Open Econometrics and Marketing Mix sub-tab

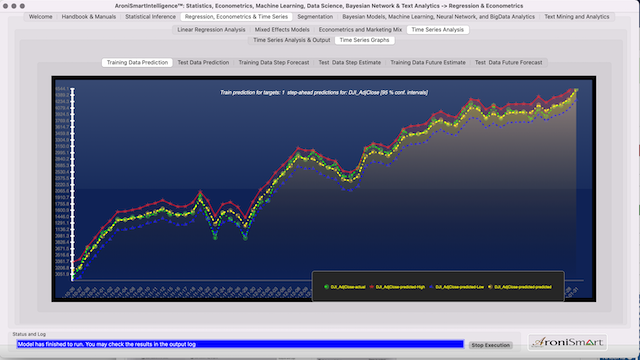tap(360, 30)
